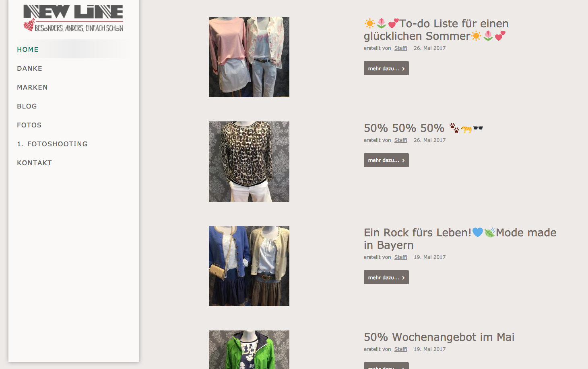This screenshot has width=588, height=369.
Task: Open 'Ein Rock fürs Leben' post title
Action: pyautogui.click(x=460, y=239)
